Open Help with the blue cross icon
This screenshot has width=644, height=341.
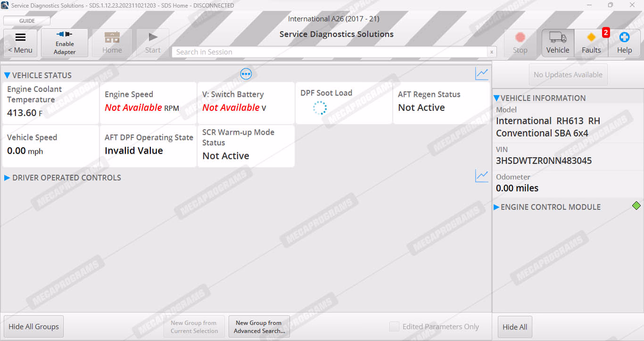(624, 43)
